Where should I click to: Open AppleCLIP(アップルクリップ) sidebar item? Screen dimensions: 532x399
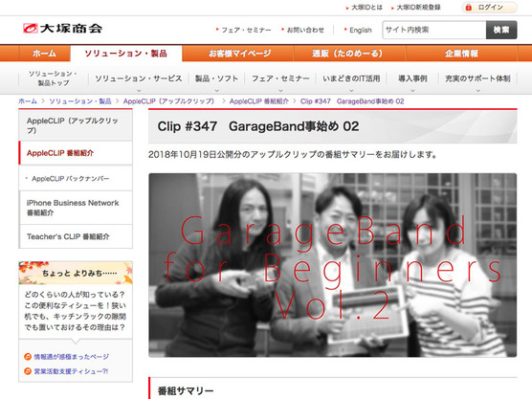coord(76,125)
